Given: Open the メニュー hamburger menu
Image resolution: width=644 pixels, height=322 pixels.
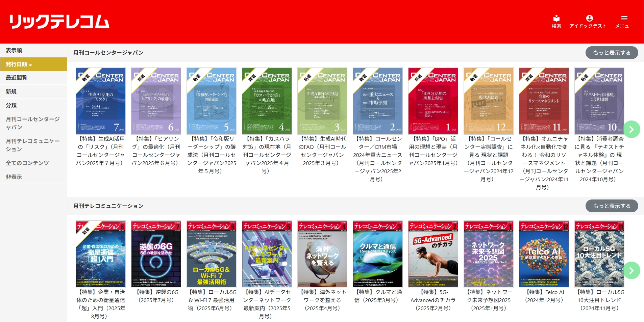Looking at the screenshot, I should click(x=624, y=22).
